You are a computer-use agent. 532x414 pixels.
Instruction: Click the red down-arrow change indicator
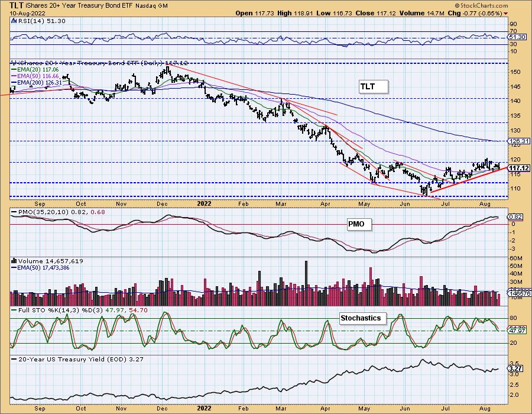pos(506,14)
